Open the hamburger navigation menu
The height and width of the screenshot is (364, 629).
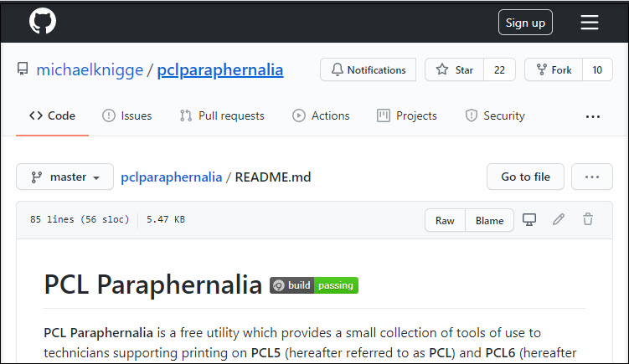tap(590, 23)
